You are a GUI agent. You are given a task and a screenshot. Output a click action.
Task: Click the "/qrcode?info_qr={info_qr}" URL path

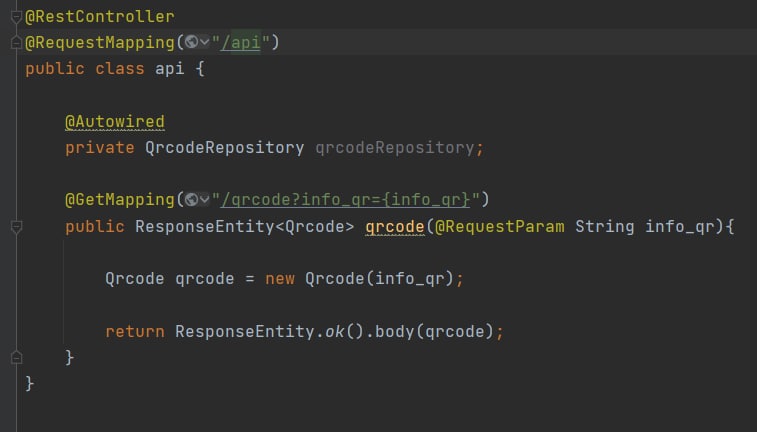[345, 200]
